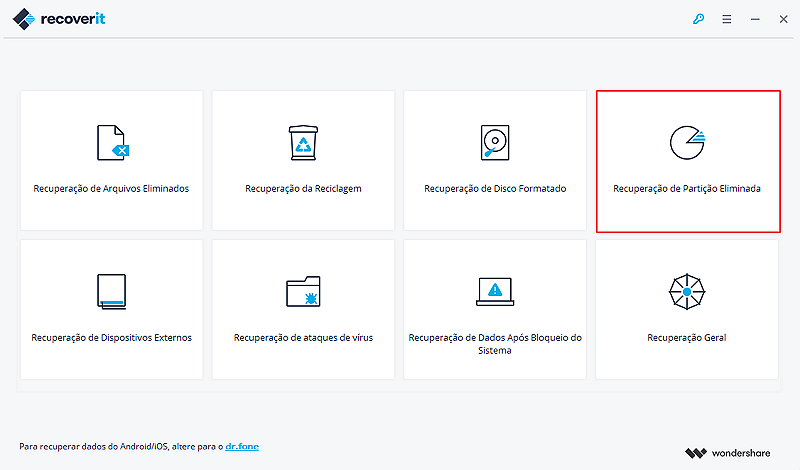Open the dr.fone link

[x=242, y=447]
